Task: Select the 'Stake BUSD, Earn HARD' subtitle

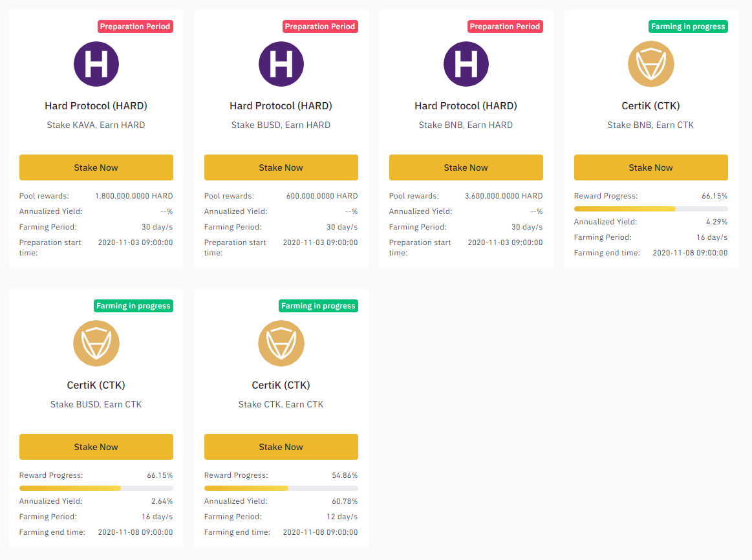Action: point(281,125)
